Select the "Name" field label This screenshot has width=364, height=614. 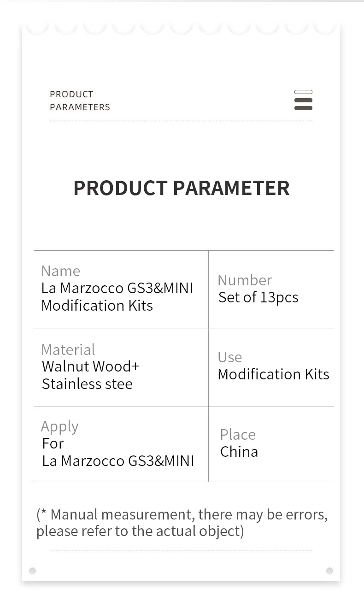tap(60, 271)
